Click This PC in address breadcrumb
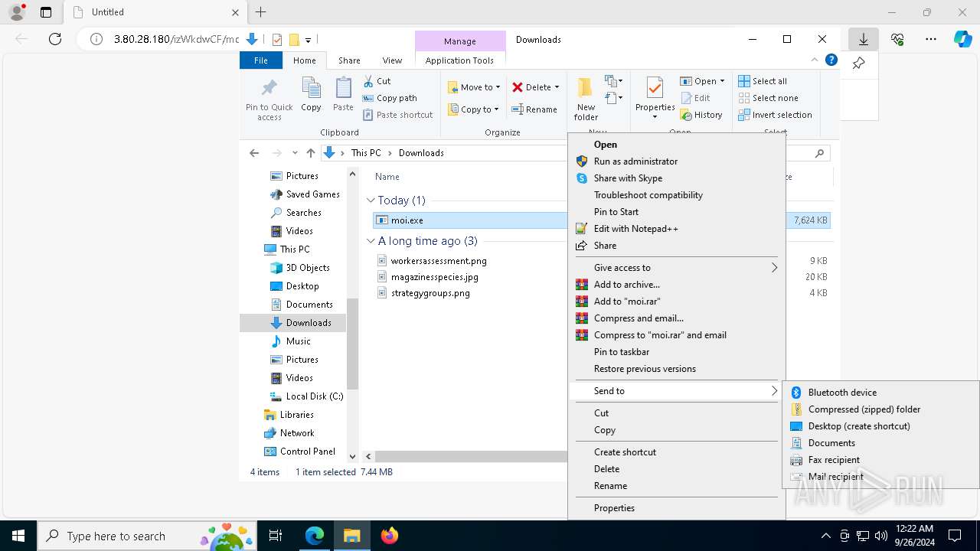The image size is (980, 551). click(366, 153)
